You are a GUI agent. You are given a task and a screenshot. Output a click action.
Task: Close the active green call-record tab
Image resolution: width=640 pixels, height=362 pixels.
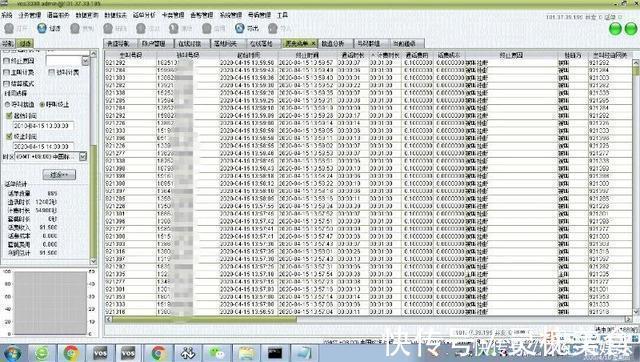(313, 43)
